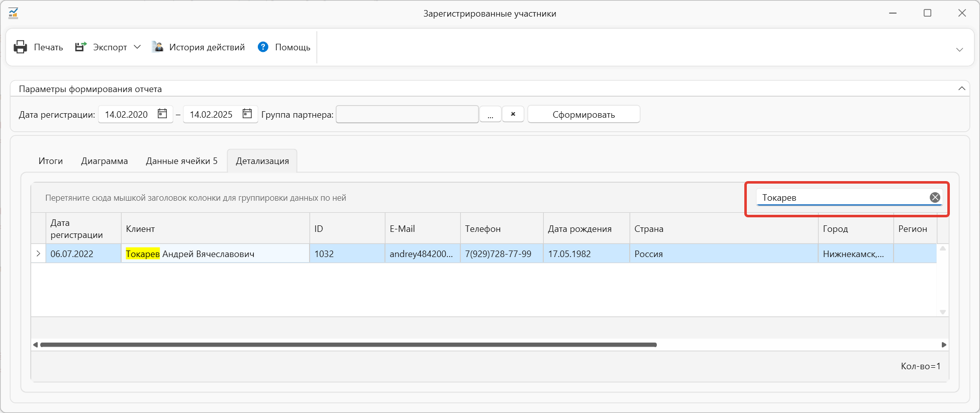The width and height of the screenshot is (980, 413).
Task: Click the horizontal scrollbar thumb
Action: coord(348,345)
